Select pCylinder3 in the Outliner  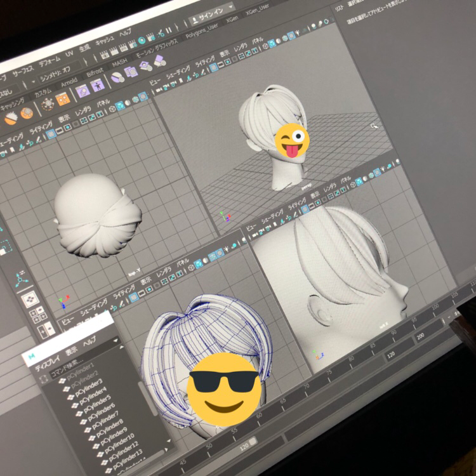click(x=88, y=387)
